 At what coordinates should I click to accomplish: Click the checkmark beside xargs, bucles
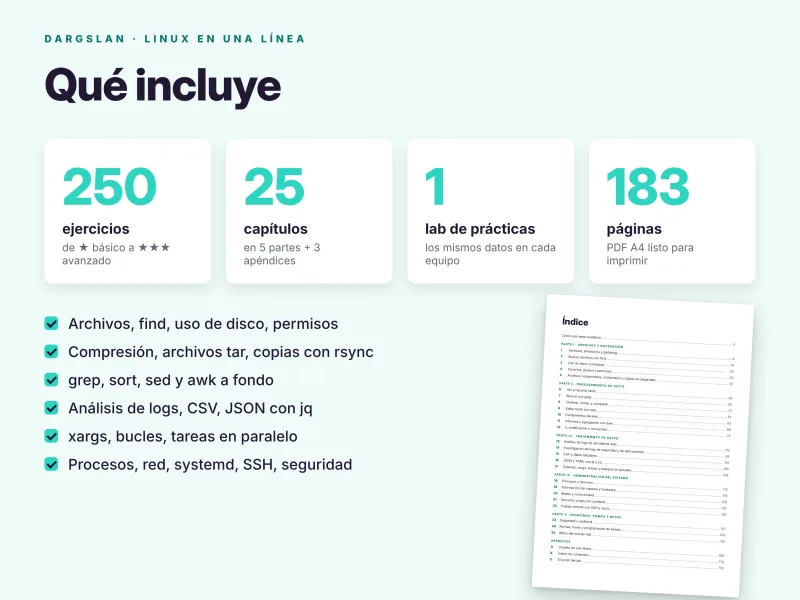(52, 436)
